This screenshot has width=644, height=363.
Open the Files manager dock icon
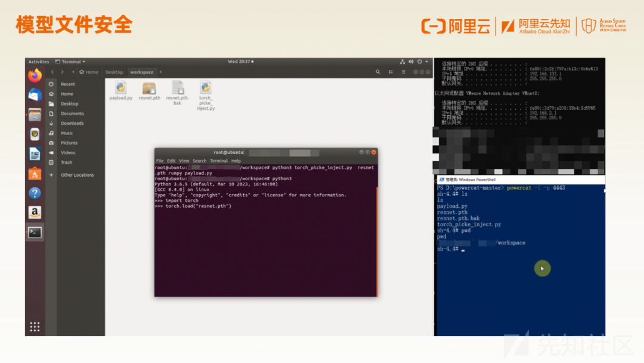point(35,115)
